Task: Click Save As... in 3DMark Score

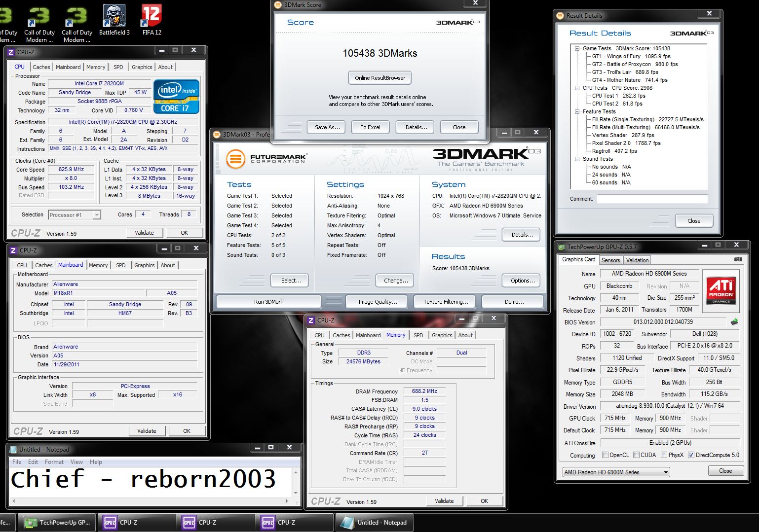Action: tap(327, 127)
